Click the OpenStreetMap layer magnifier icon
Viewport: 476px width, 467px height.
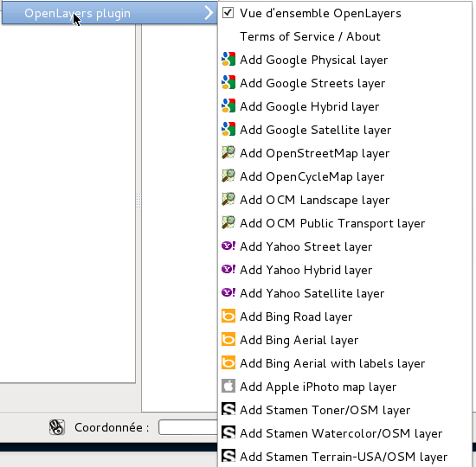[228, 152]
